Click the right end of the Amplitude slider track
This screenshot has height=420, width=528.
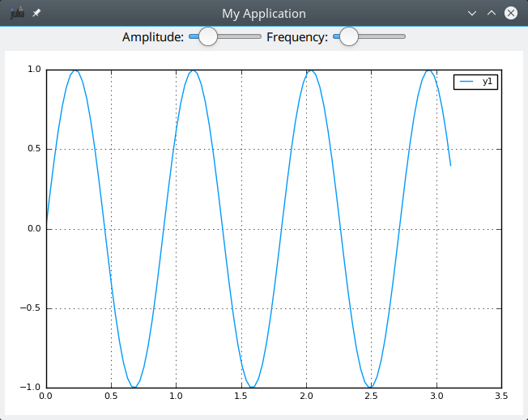[258, 36]
